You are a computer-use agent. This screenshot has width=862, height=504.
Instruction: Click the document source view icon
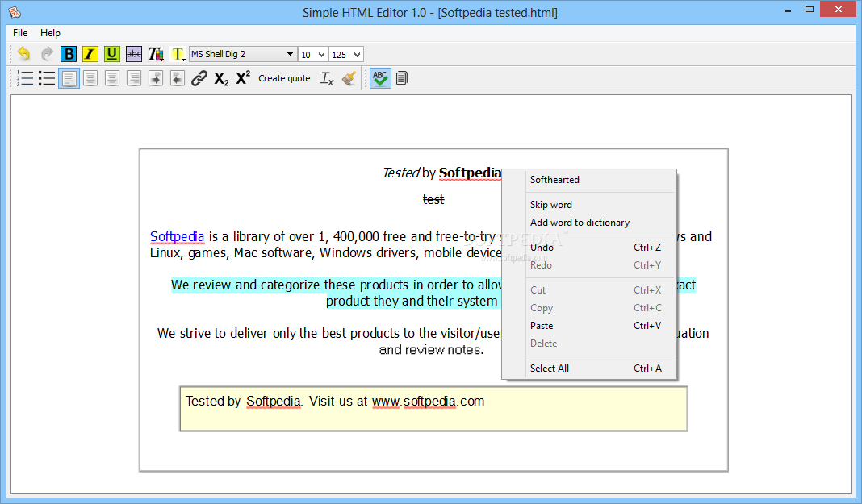click(x=402, y=78)
